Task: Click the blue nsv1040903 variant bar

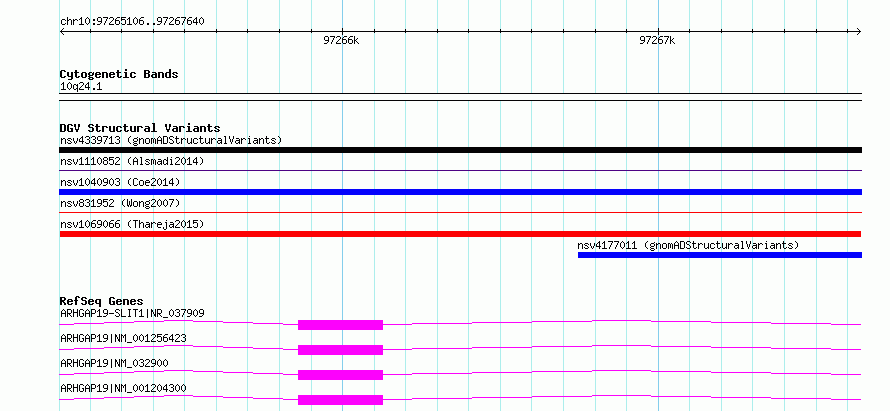Action: (460, 192)
